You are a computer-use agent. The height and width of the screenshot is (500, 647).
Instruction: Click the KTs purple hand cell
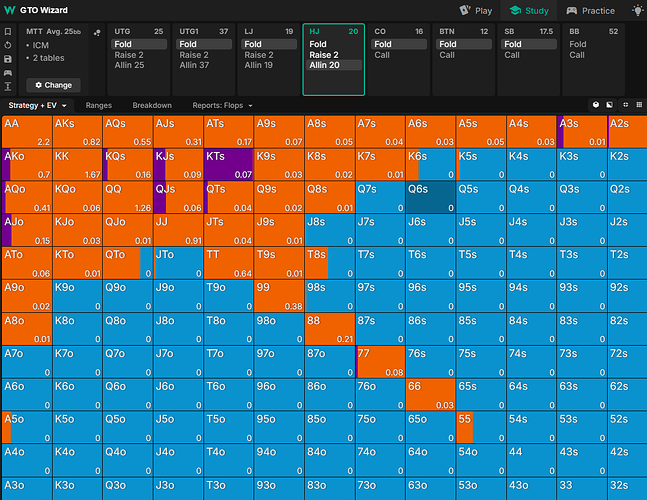point(229,165)
